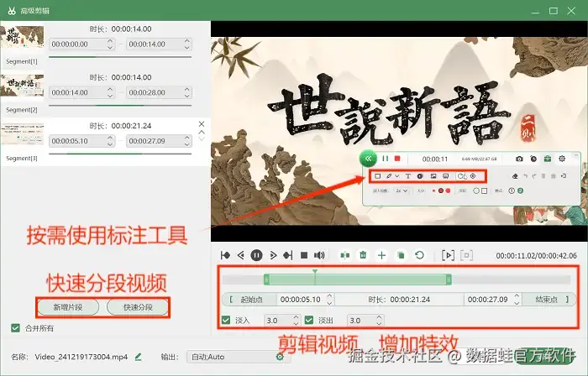Screen dimensions: 588x376
Task: Click the greyed bracket-square icon
Action: coord(466,255)
